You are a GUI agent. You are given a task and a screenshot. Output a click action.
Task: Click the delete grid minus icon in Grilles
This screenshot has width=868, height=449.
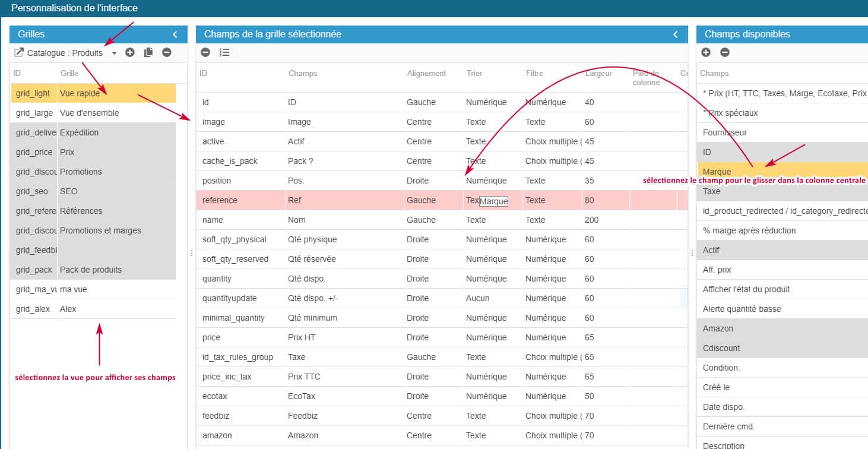point(167,52)
